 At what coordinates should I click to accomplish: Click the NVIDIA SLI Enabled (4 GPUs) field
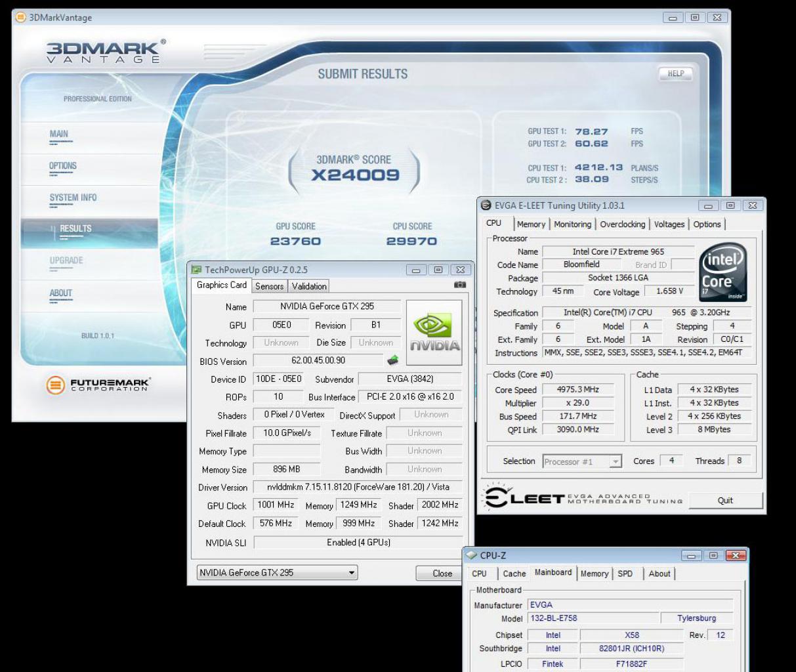(x=358, y=543)
